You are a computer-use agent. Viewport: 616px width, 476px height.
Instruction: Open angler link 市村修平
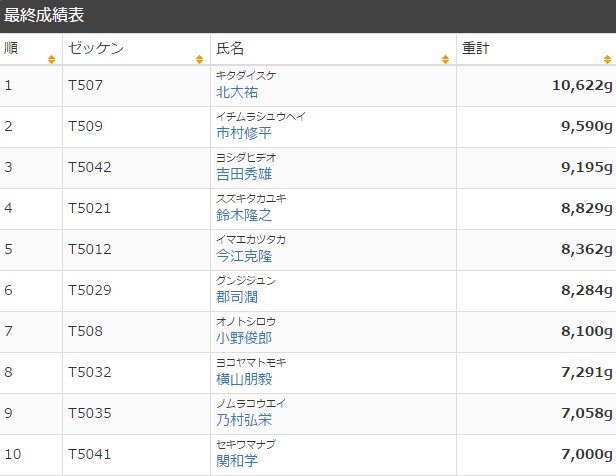coord(243,133)
